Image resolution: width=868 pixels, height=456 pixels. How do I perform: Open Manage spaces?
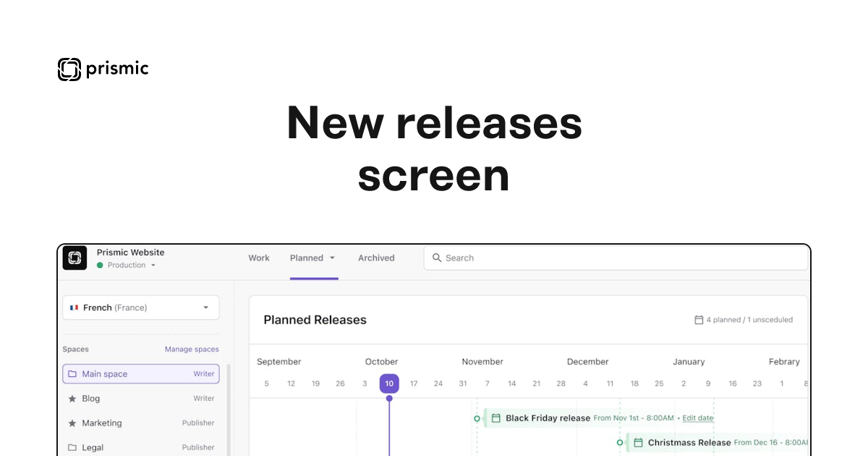tap(191, 349)
